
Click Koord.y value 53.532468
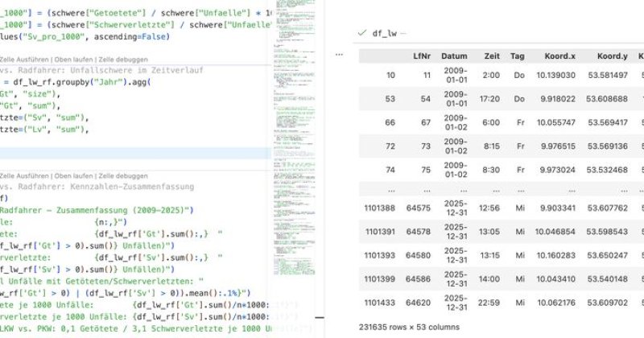pyautogui.click(x=608, y=170)
